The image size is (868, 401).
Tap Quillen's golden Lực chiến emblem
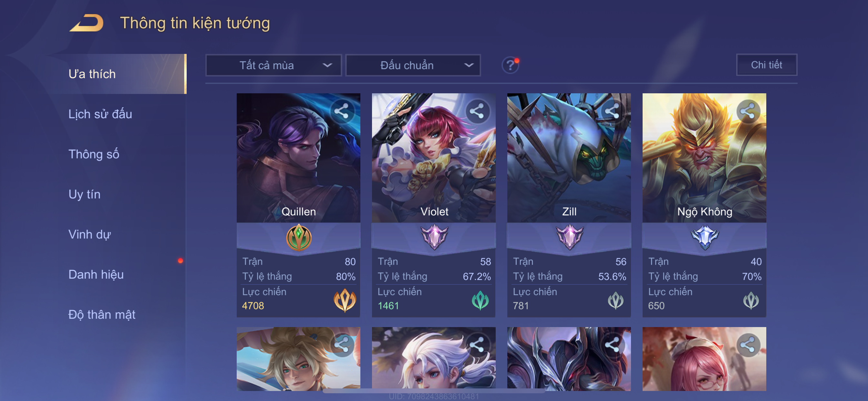[345, 300]
